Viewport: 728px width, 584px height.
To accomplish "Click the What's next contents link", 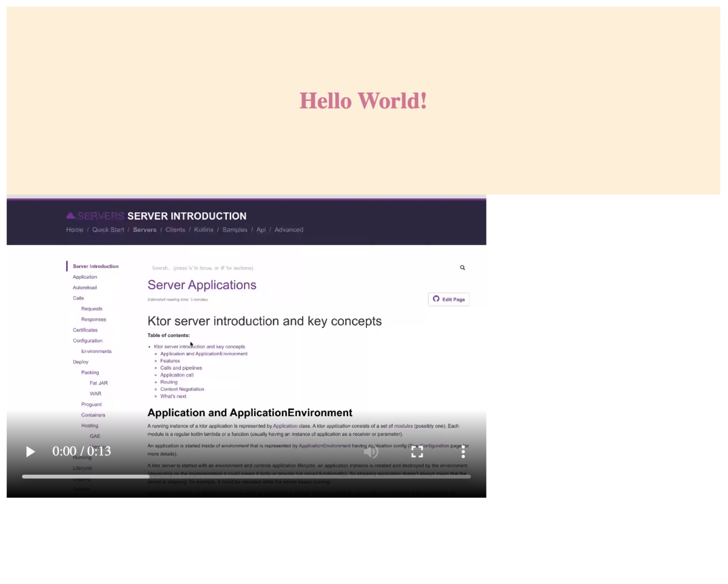I will 174,397.
